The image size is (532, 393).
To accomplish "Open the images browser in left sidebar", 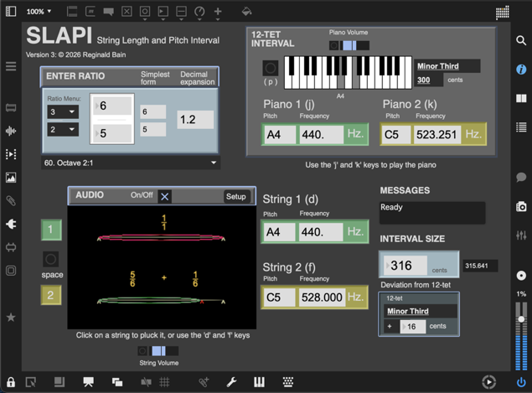I will (11, 178).
